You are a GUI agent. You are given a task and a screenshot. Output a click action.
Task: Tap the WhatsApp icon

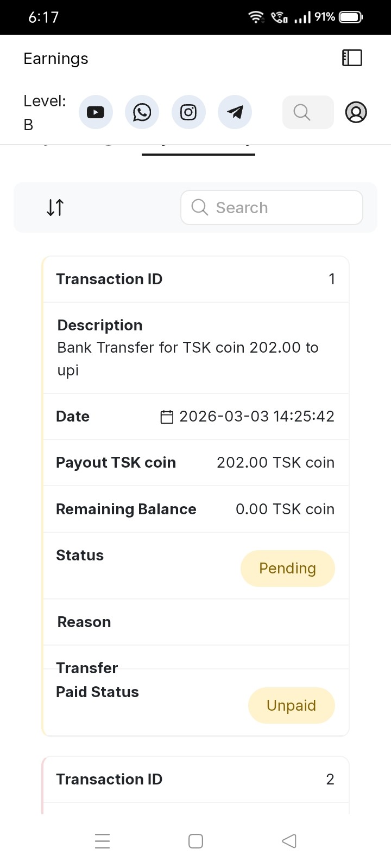[x=142, y=112]
